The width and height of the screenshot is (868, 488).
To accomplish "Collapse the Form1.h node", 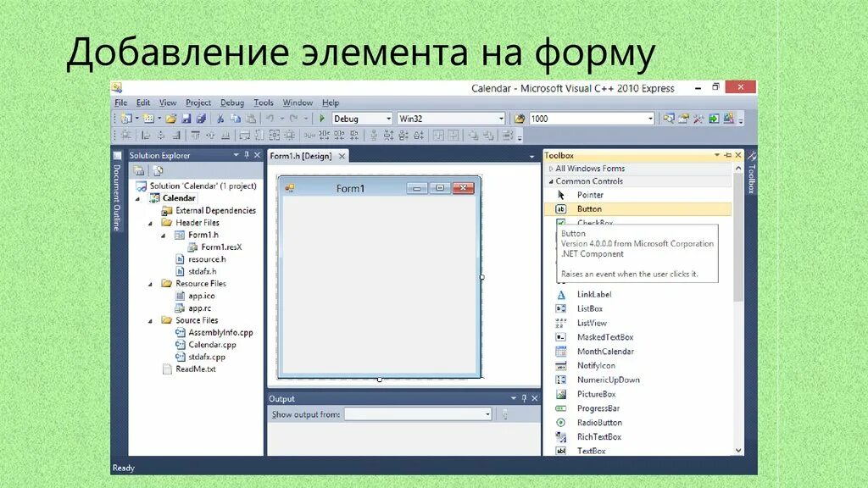I will [164, 236].
